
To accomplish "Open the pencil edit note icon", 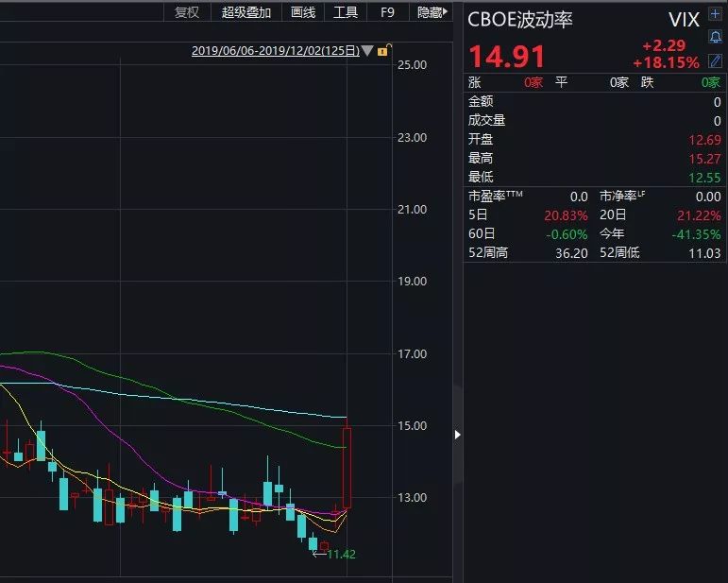I will click(715, 60).
